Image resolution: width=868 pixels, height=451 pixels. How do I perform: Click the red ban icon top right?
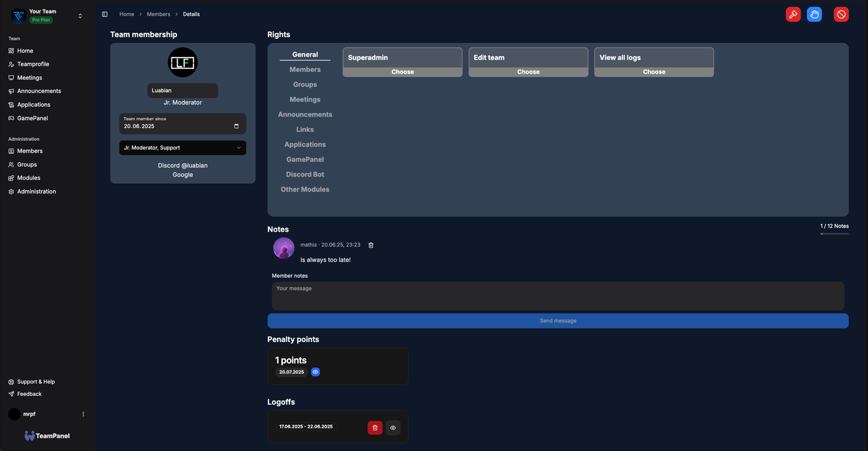point(840,14)
